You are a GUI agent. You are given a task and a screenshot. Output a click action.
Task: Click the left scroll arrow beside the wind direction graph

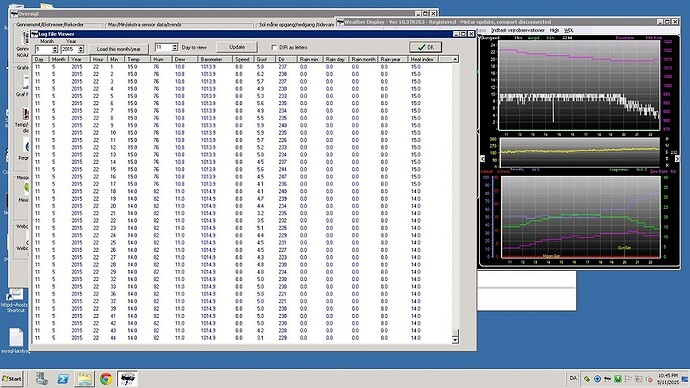pos(482,158)
